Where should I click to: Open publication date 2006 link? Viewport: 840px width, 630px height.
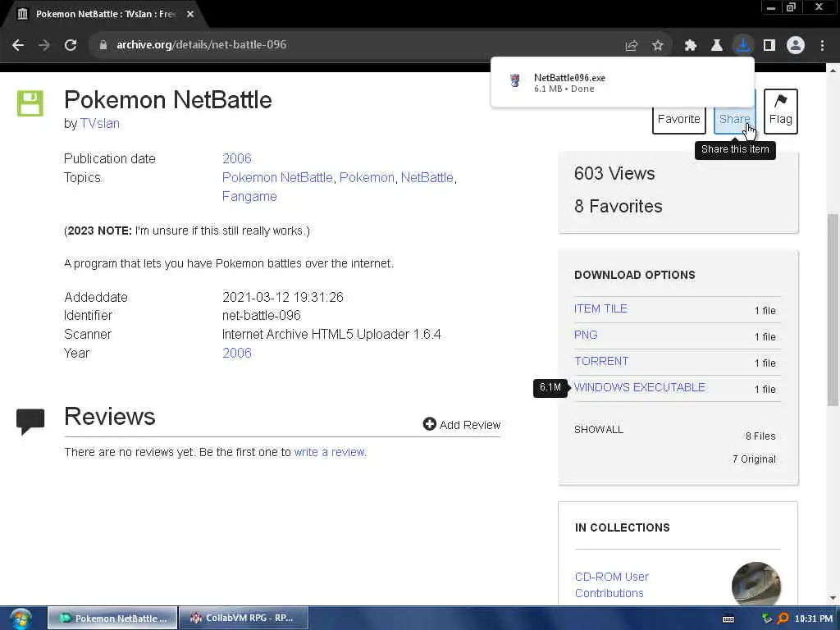237,158
